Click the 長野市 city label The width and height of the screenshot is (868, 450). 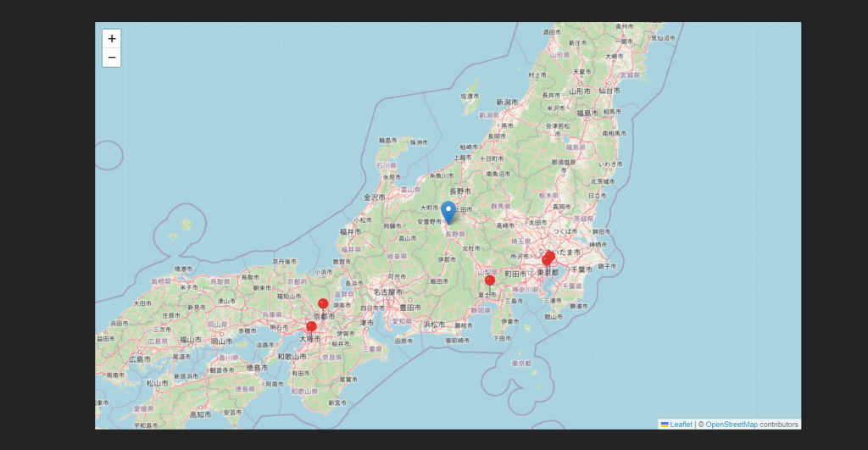tap(460, 191)
